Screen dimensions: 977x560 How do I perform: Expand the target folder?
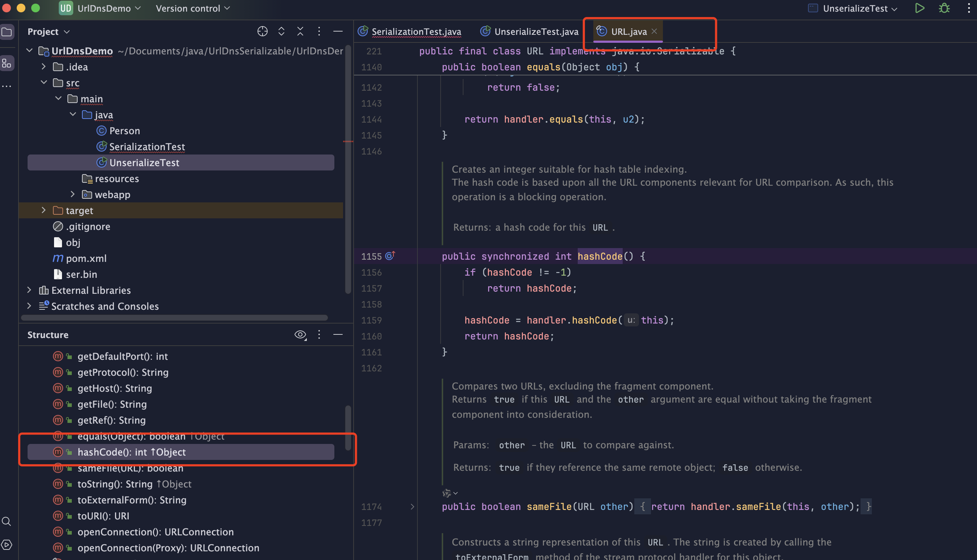[44, 210]
